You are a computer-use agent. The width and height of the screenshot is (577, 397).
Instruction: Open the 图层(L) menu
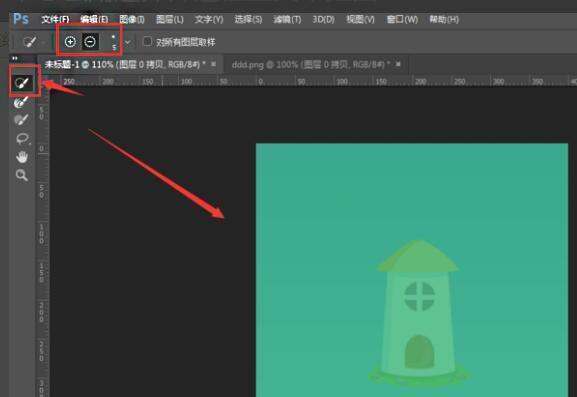point(170,19)
